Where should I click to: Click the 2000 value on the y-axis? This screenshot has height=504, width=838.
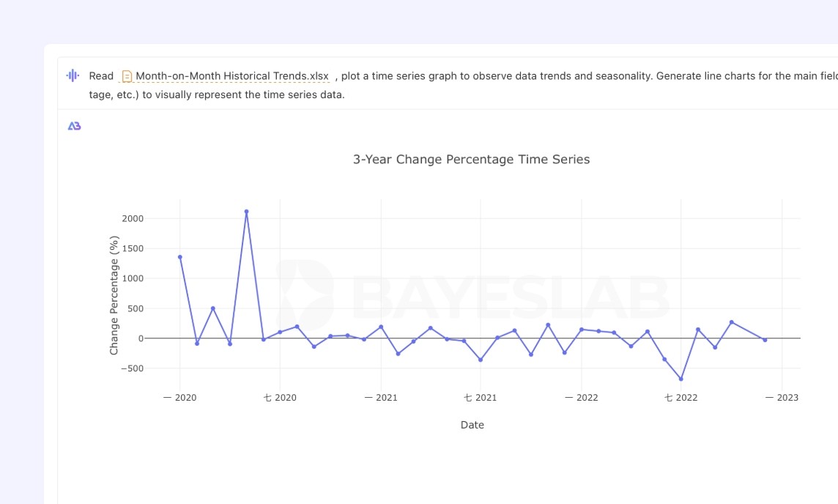133,218
